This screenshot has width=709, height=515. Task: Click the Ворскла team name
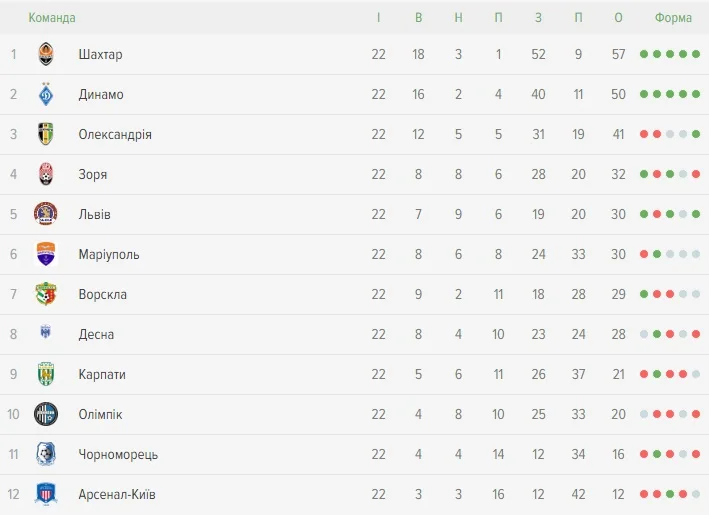click(x=103, y=294)
